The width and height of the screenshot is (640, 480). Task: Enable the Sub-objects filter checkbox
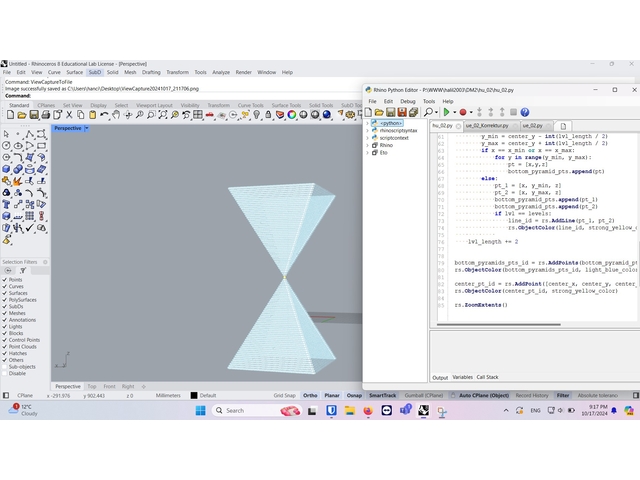[x=5, y=367]
